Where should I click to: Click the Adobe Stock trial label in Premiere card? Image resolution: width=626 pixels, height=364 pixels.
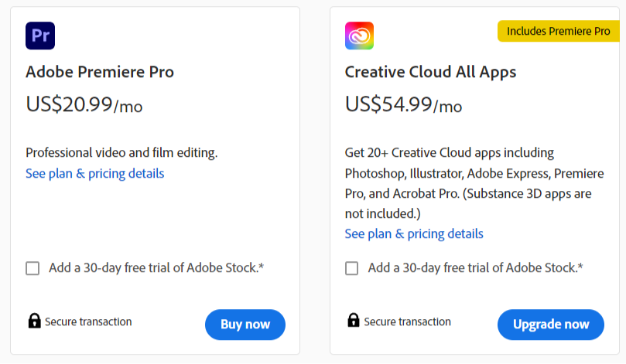156,268
